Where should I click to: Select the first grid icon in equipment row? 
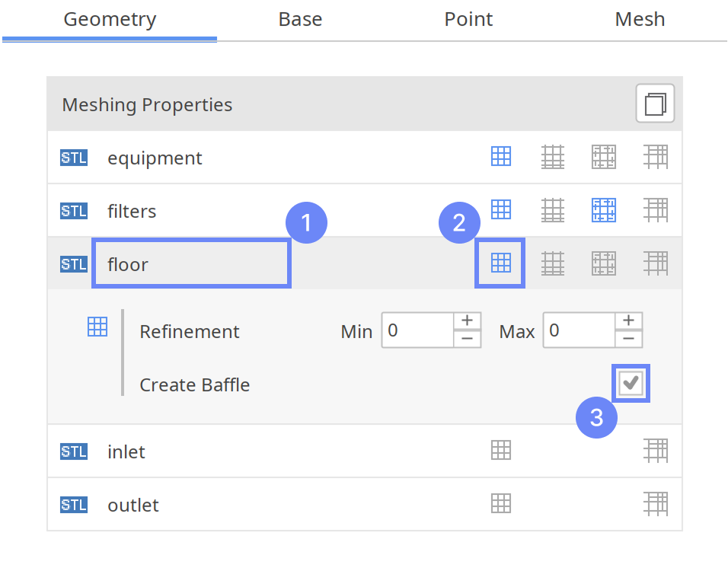point(500,157)
